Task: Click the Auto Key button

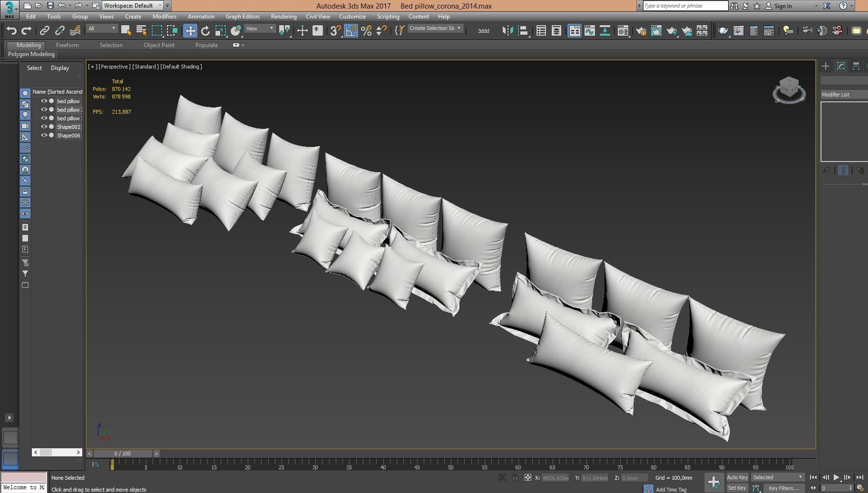Action: pyautogui.click(x=737, y=477)
